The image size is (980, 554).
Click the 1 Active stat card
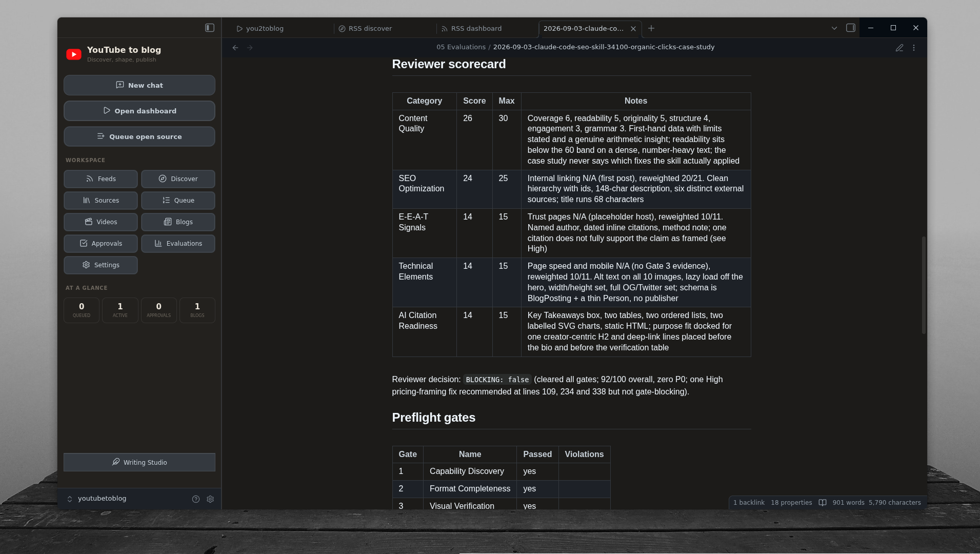(120, 310)
